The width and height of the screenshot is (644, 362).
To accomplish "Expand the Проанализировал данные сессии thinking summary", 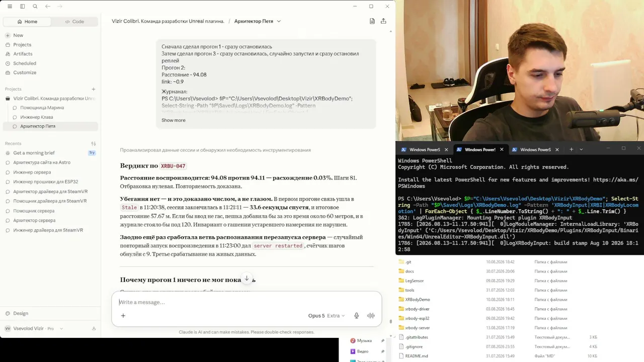I will (x=215, y=150).
